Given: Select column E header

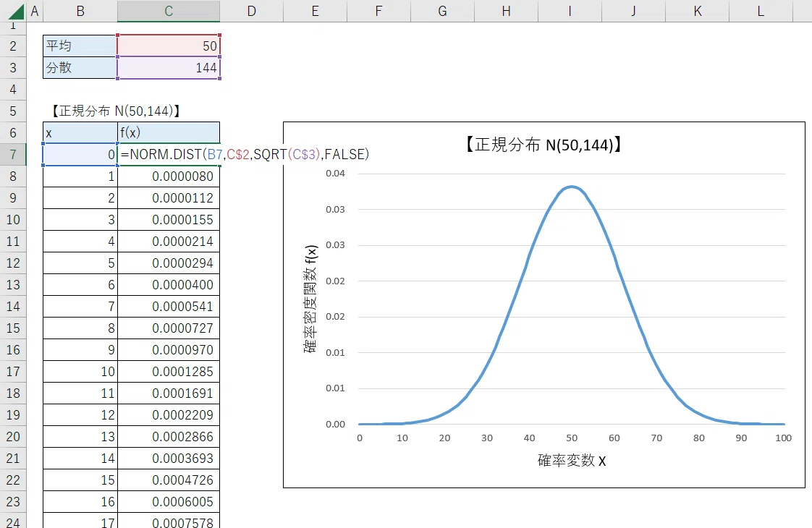Looking at the screenshot, I should 315,11.
